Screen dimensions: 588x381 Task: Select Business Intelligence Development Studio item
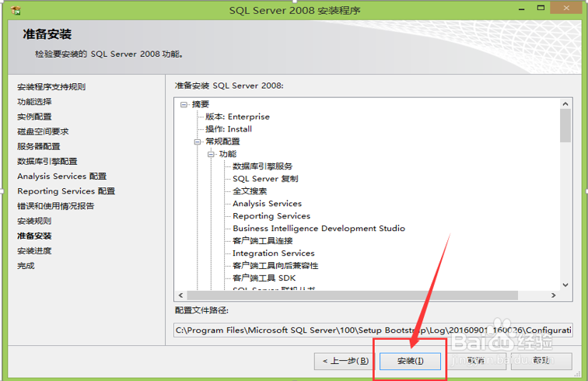point(319,228)
